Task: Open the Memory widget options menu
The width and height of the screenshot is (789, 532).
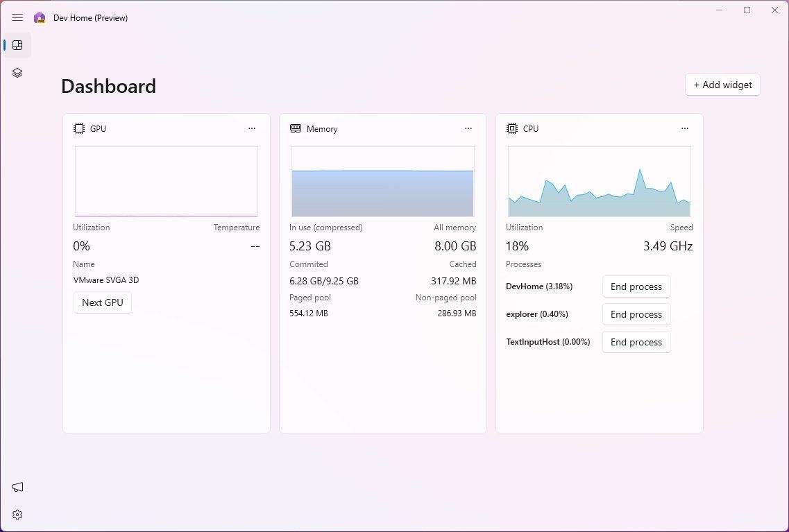Action: [x=468, y=128]
